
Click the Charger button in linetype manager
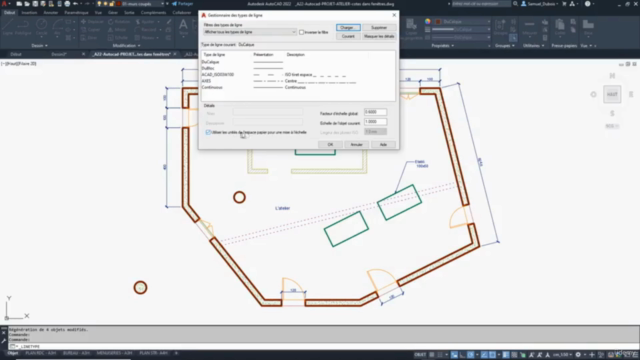[x=348, y=27]
